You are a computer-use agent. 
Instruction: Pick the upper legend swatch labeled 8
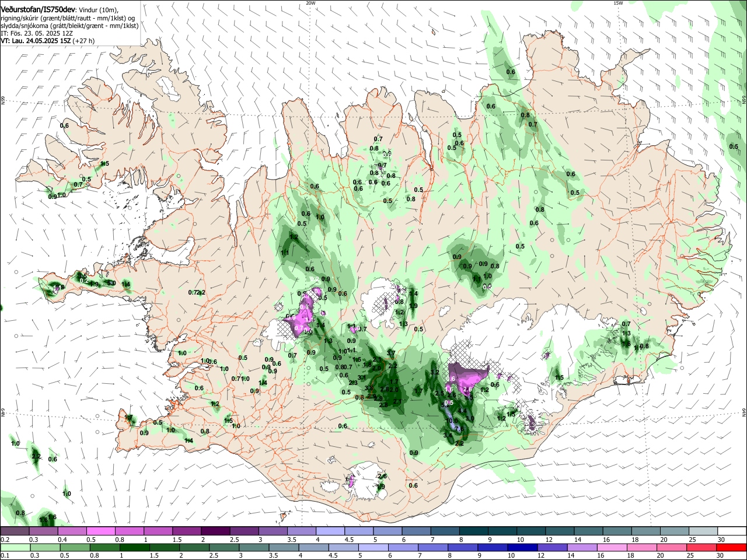point(474,531)
